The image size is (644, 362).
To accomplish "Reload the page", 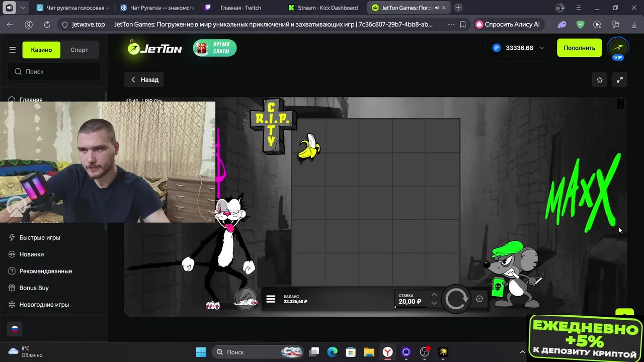I will 47,24.
